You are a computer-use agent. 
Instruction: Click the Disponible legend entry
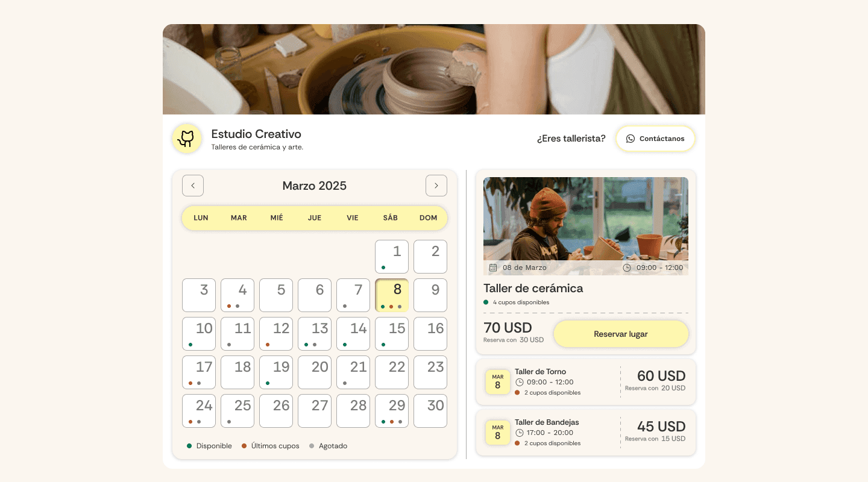pos(209,446)
